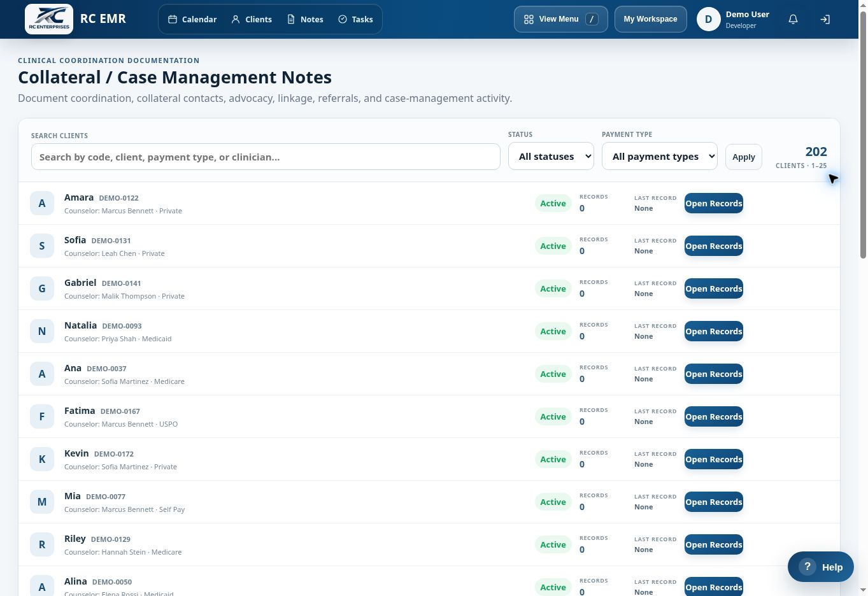Click client code DEMO-0167

click(x=120, y=411)
